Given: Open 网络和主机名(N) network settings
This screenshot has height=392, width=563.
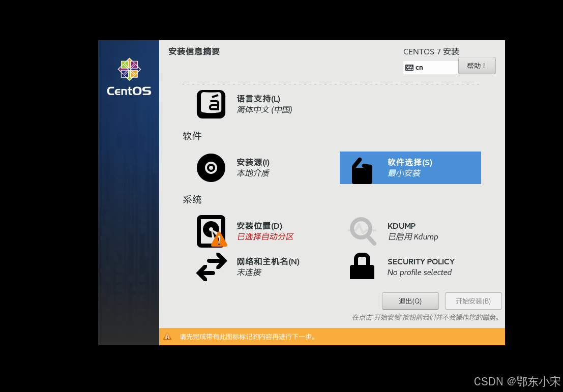Looking at the screenshot, I should (268, 261).
